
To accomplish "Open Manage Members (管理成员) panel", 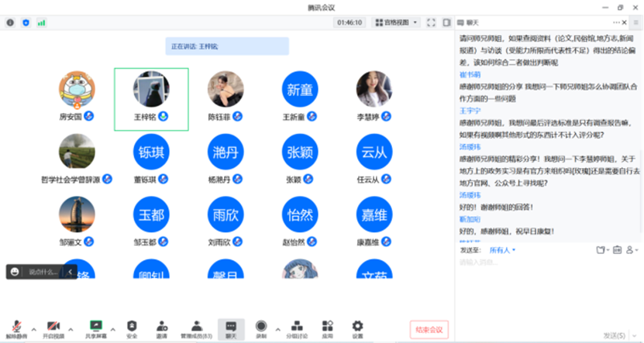I will tap(197, 329).
